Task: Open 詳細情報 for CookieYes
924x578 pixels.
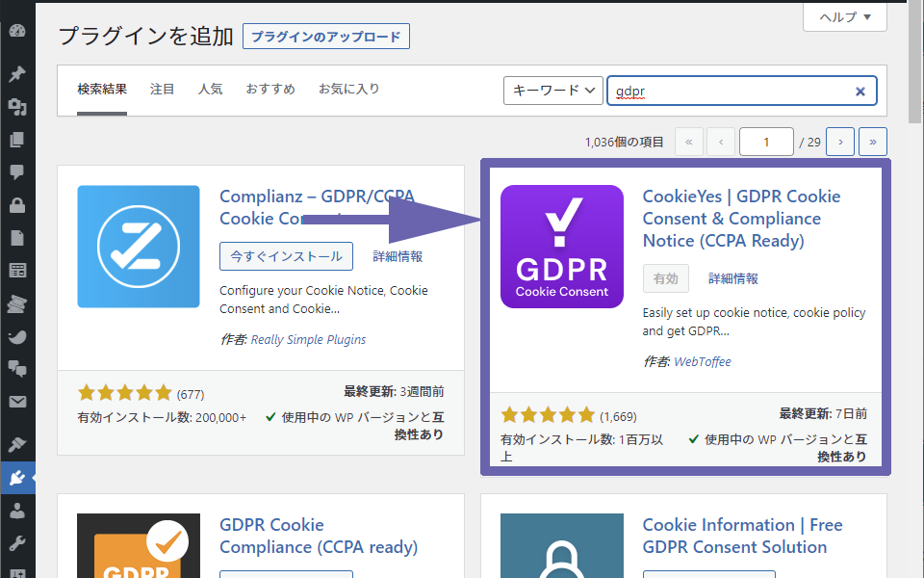Action: 733,278
